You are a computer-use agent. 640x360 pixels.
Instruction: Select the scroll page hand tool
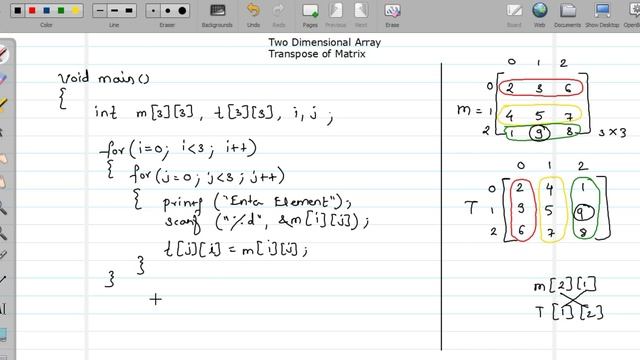(3, 182)
